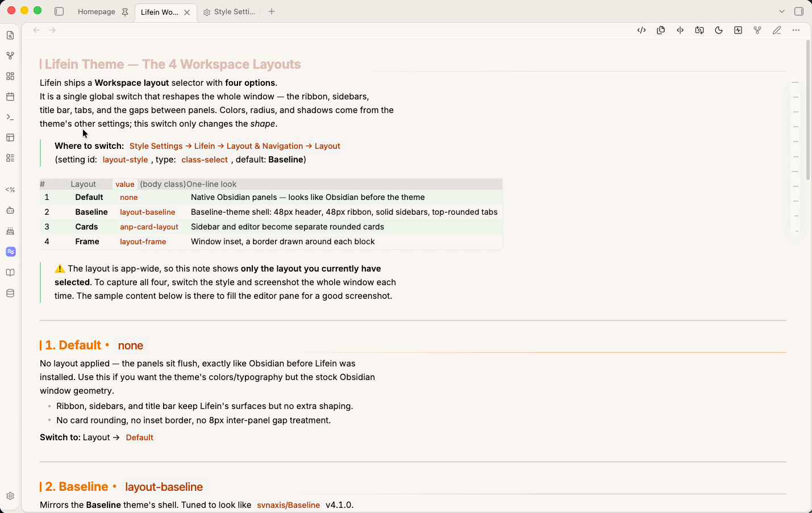Click the '1. Default' section heading
812x513 pixels.
click(73, 345)
